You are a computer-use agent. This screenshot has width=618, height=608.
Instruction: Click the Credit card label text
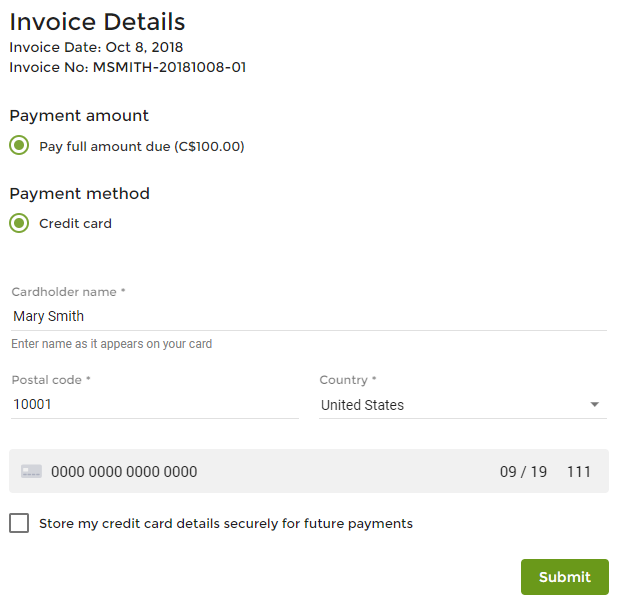[x=75, y=223]
